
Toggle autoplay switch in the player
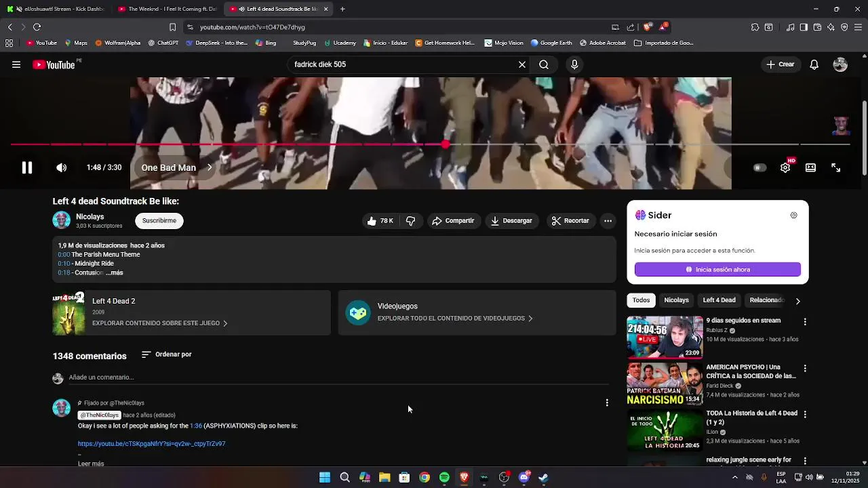point(759,167)
